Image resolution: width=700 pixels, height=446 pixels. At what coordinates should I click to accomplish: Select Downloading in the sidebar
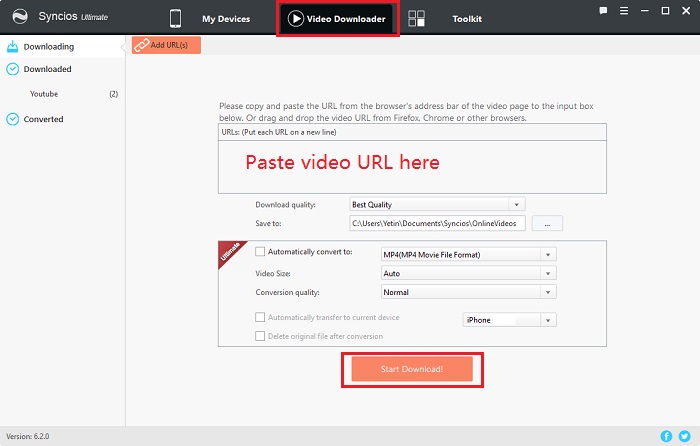pyautogui.click(x=62, y=46)
